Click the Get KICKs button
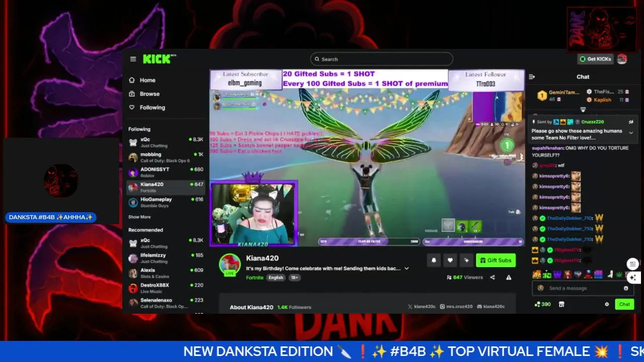 pos(595,59)
